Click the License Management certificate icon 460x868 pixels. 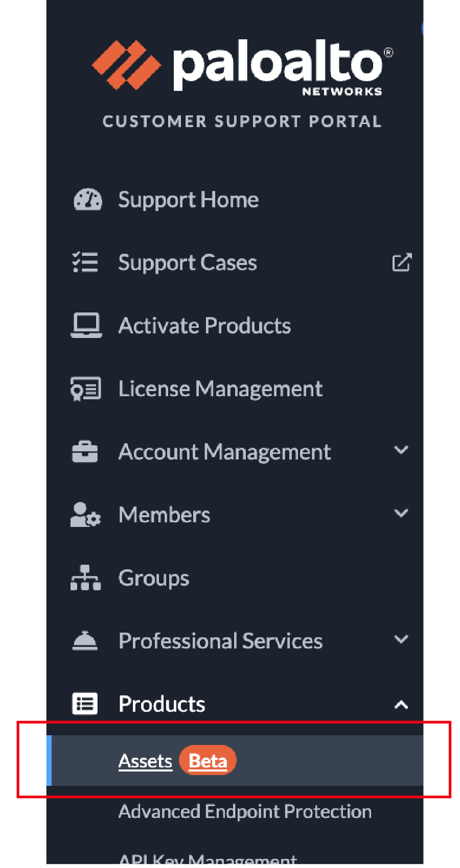(86, 389)
